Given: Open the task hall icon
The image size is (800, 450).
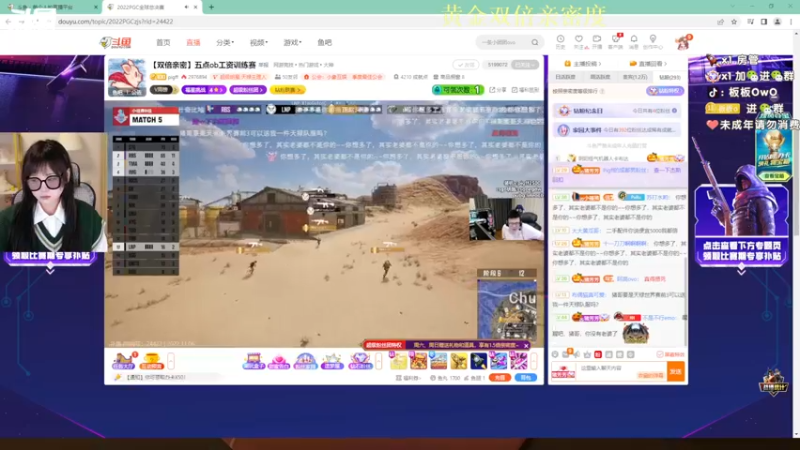Looking at the screenshot, I should 123,361.
